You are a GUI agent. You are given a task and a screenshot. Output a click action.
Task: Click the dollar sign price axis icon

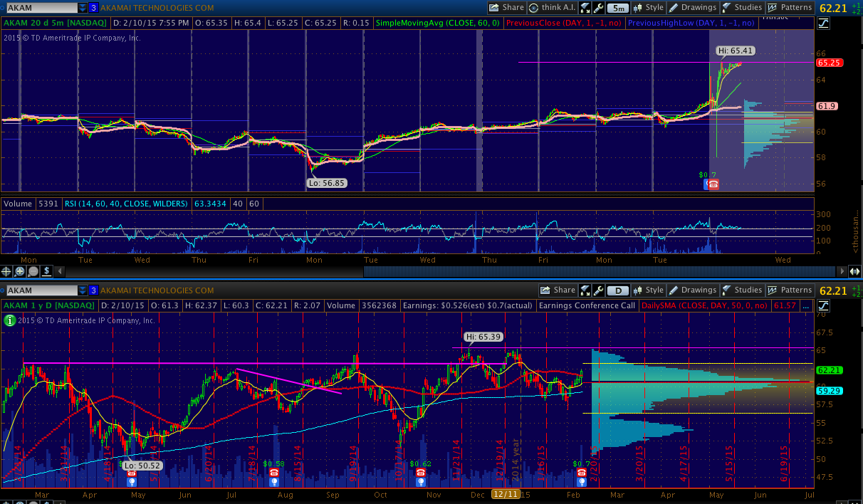pos(46,271)
